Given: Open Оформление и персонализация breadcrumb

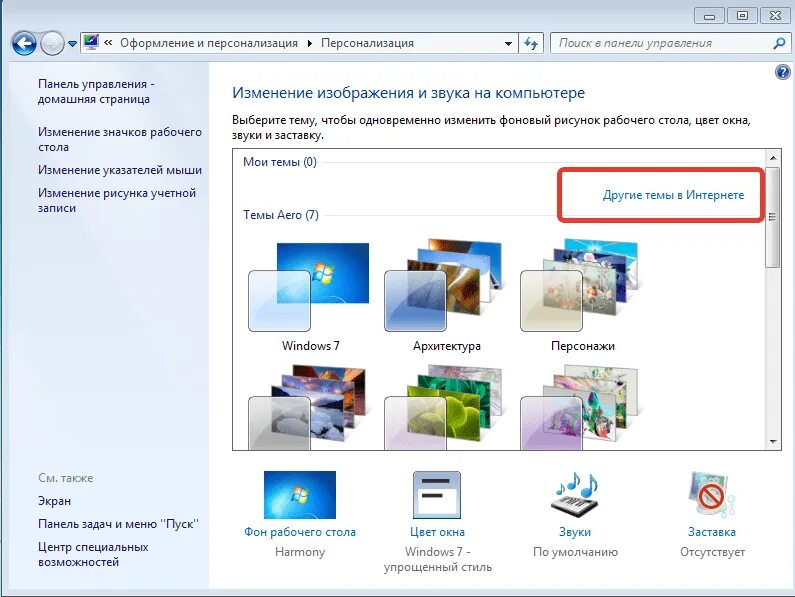Looking at the screenshot, I should pyautogui.click(x=209, y=43).
